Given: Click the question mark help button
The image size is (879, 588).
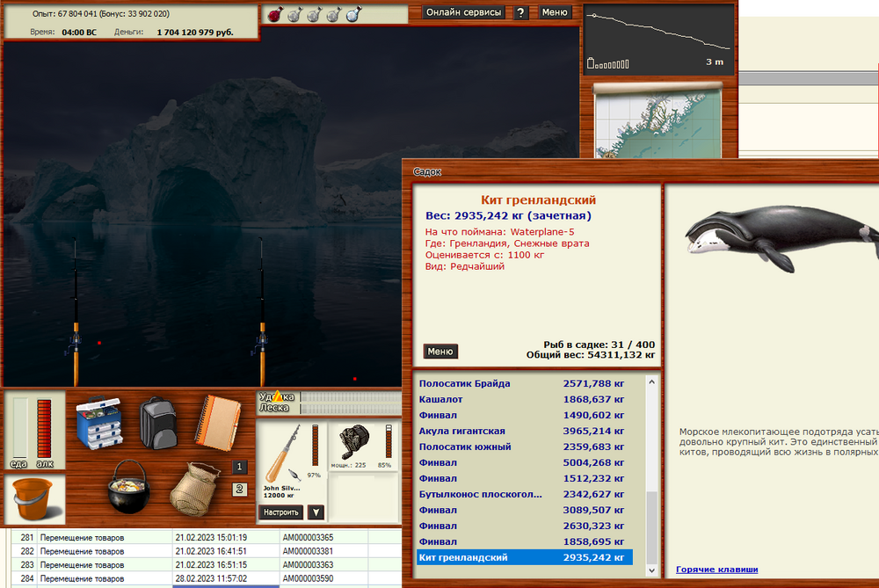Looking at the screenshot, I should [520, 12].
